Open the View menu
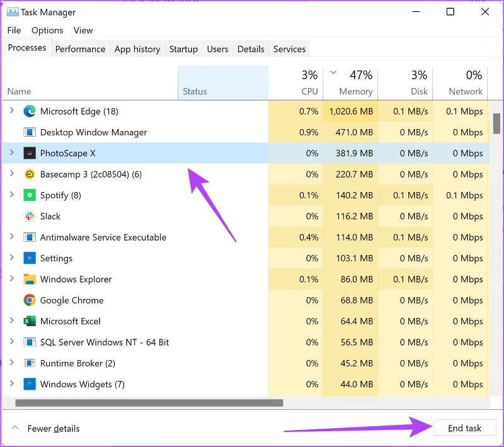504x447 pixels. point(83,30)
